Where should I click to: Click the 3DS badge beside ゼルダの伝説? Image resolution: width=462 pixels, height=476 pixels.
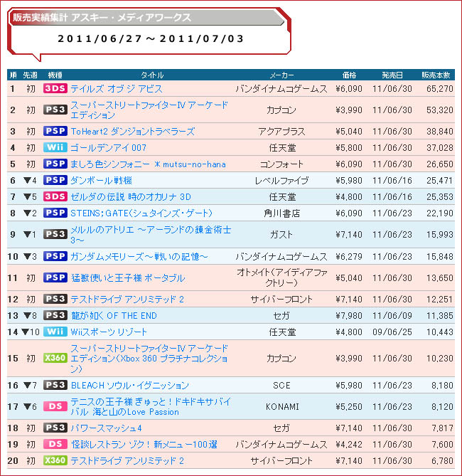click(55, 196)
